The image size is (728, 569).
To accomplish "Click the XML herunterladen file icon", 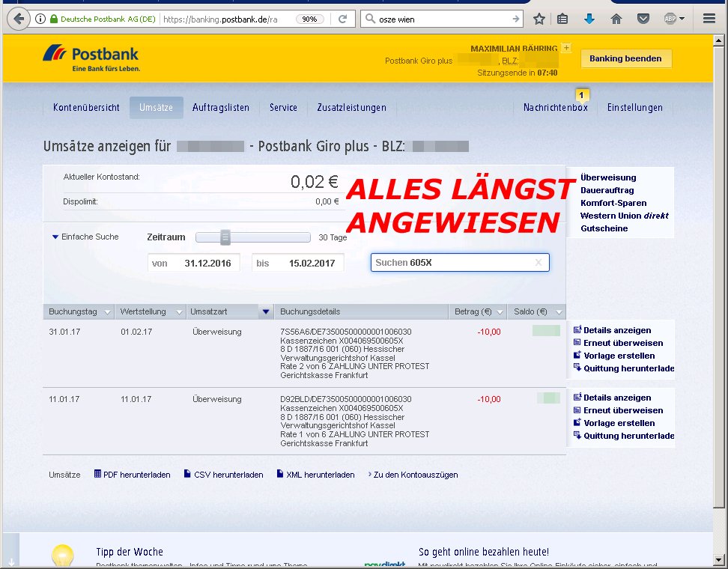I will [x=280, y=474].
